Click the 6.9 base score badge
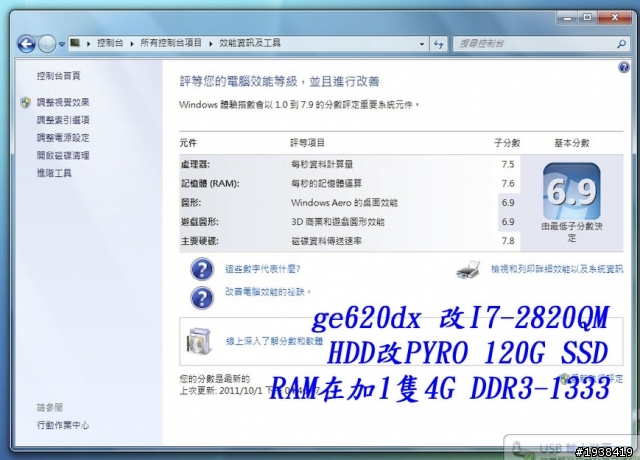The height and width of the screenshot is (460, 640). [x=571, y=191]
